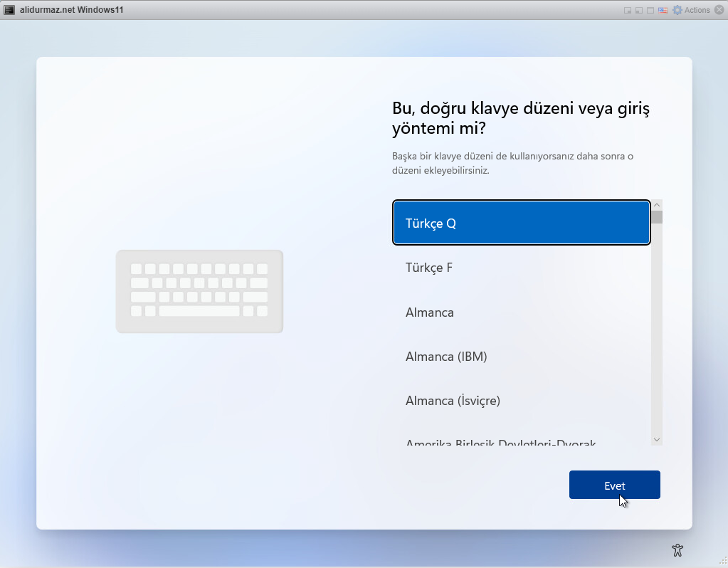The width and height of the screenshot is (728, 568).
Task: Click the US flag keyboard layout icon
Action: point(663,10)
